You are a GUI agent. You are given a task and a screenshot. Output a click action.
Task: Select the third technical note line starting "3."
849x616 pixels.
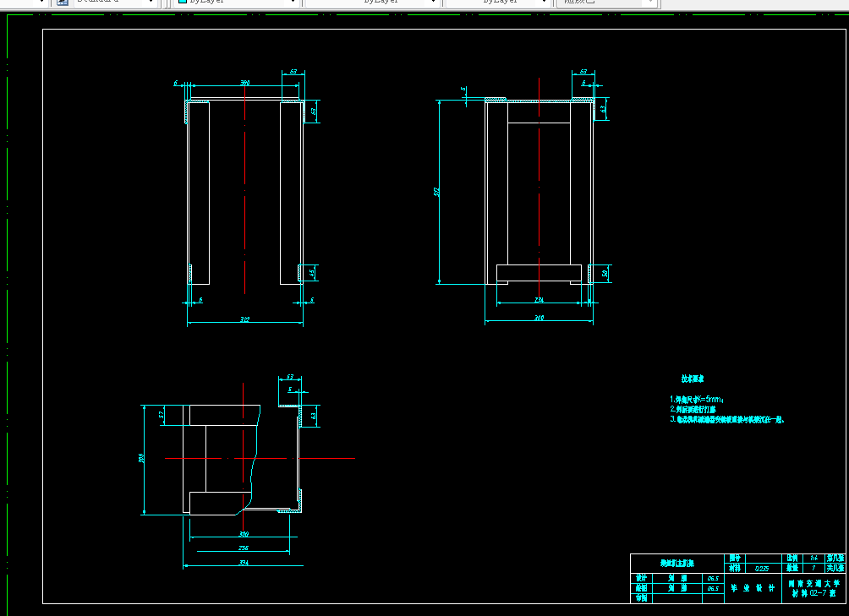coord(727,419)
